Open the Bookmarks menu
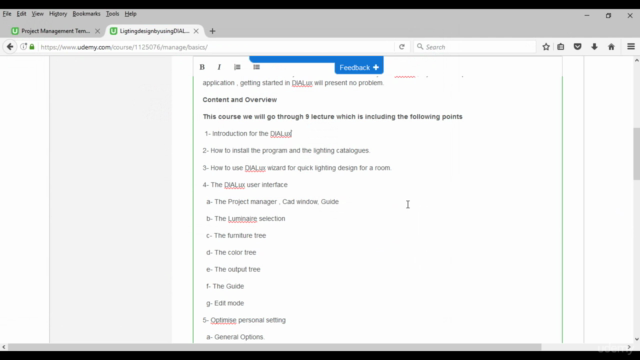The width and height of the screenshot is (640, 360). (x=86, y=14)
